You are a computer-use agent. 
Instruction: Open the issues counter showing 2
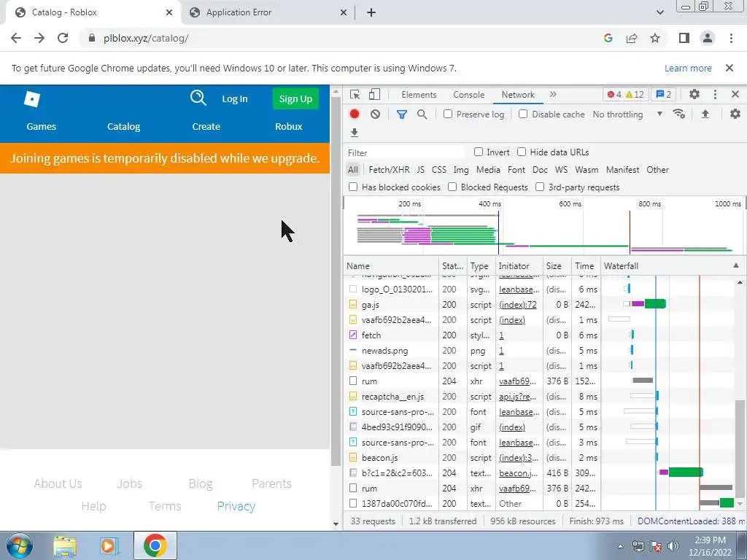[x=664, y=94]
